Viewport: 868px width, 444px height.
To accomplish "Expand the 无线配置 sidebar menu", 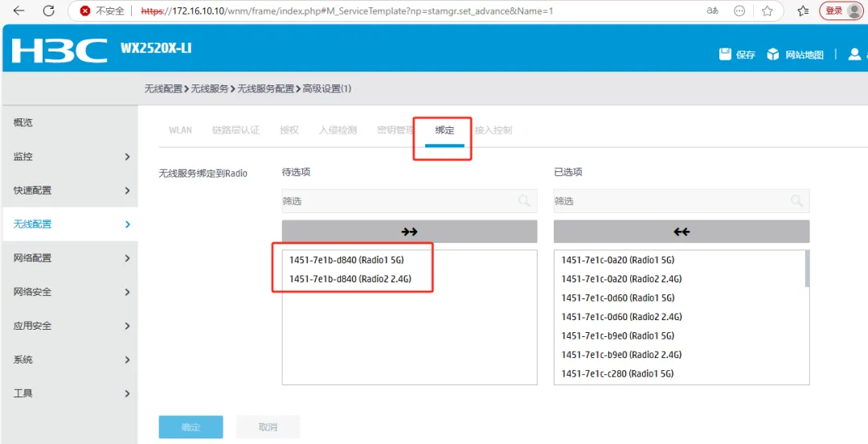I will pyautogui.click(x=70, y=224).
